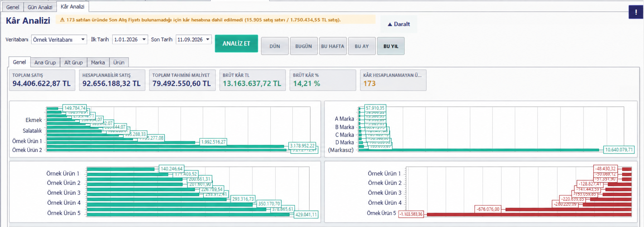The height and width of the screenshot is (227, 644).
Task: Open the Ana Grup sub-tab
Action: click(45, 62)
